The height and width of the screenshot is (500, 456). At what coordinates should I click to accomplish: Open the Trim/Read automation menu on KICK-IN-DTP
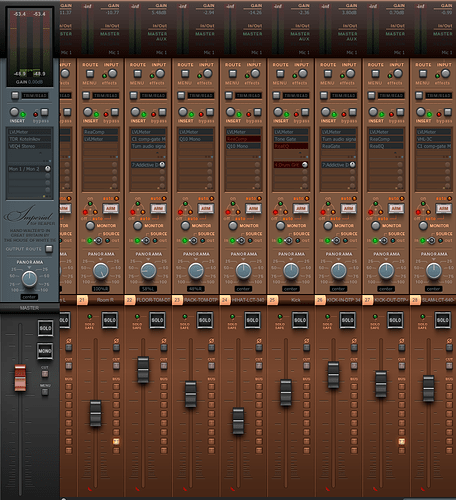[x=343, y=96]
